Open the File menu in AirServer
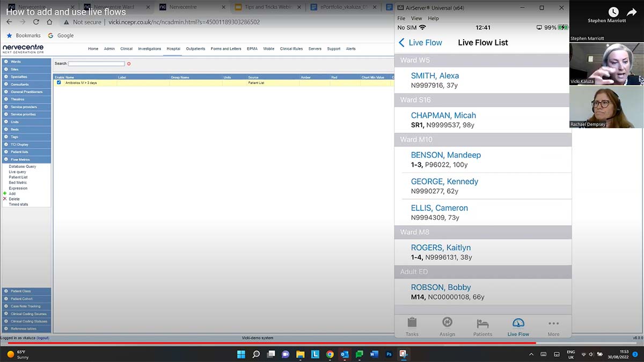The height and width of the screenshot is (362, 644). 401,18
